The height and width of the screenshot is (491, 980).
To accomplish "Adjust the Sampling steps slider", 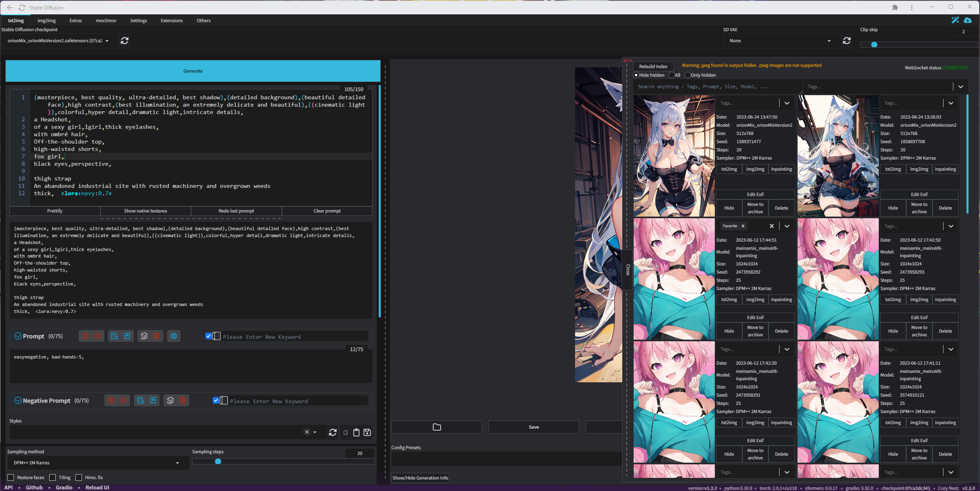I will (283, 461).
